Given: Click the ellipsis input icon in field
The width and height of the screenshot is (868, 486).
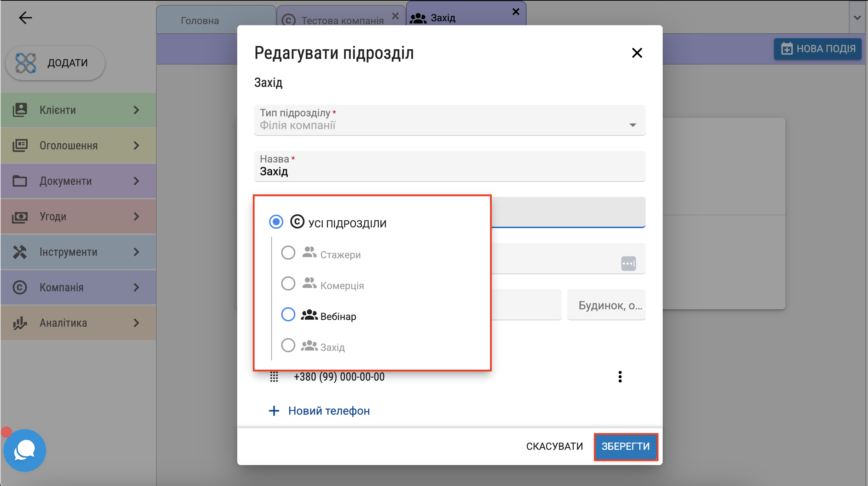Looking at the screenshot, I should tap(628, 264).
